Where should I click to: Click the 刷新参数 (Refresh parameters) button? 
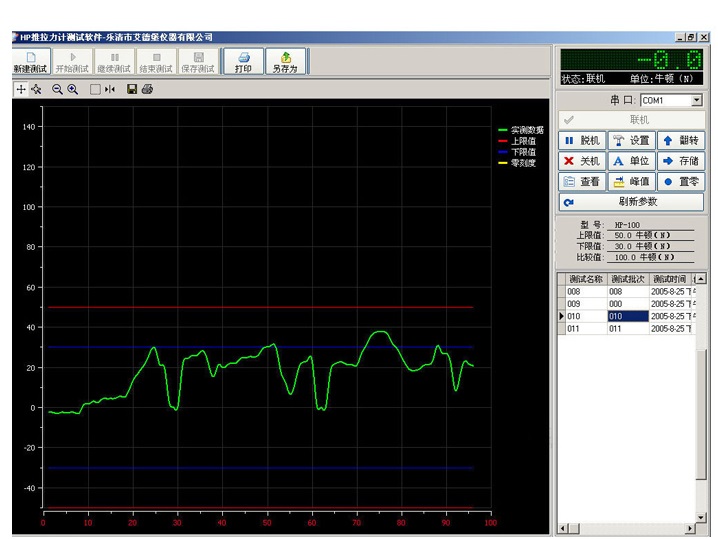[x=631, y=202]
